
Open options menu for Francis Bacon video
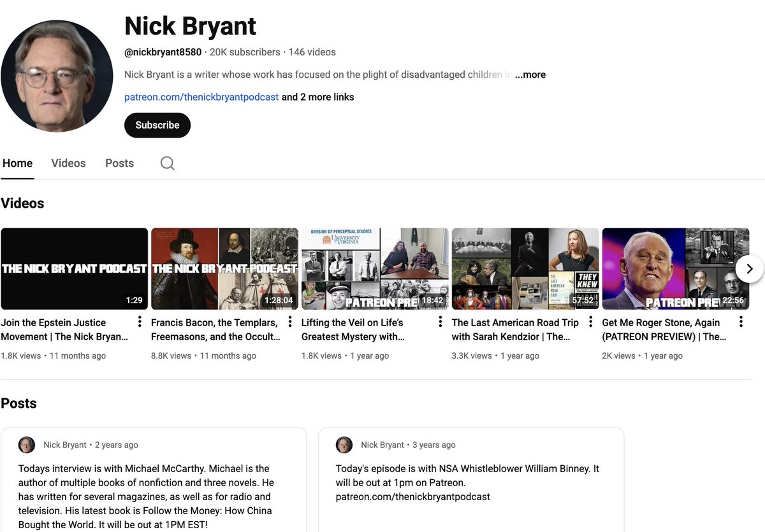click(290, 322)
